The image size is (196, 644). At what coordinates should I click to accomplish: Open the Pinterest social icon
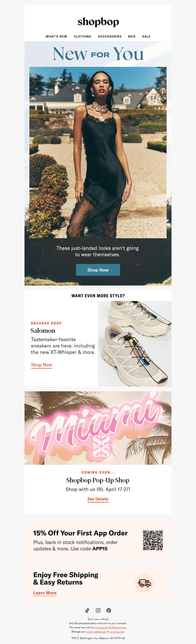(109, 610)
